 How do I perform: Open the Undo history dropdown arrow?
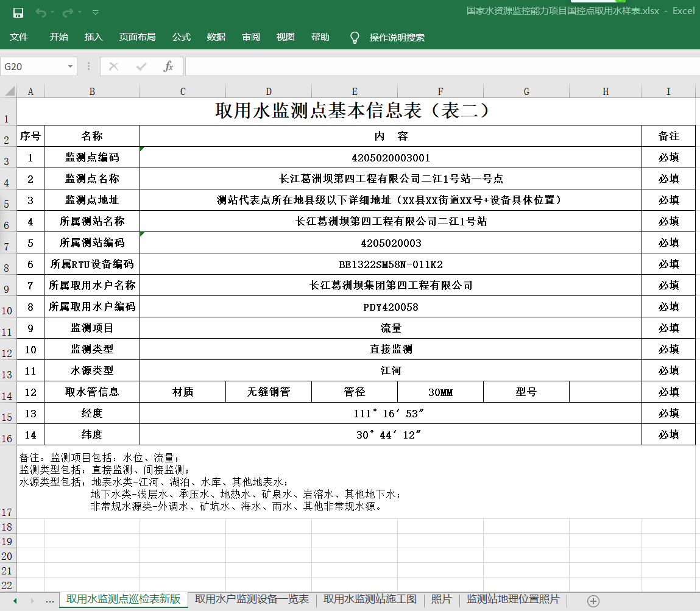point(52,13)
